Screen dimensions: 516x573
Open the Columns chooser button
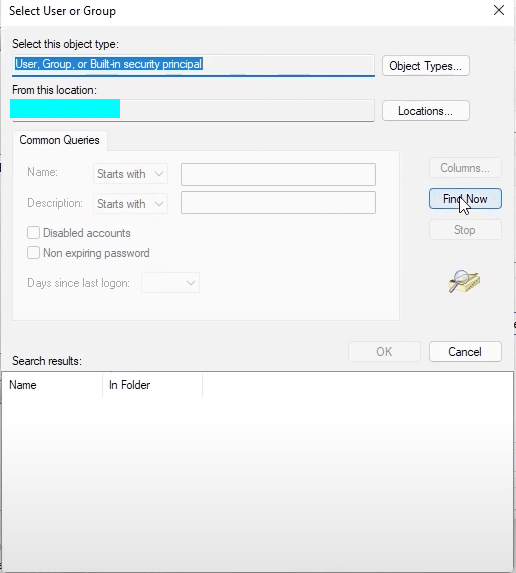(465, 168)
